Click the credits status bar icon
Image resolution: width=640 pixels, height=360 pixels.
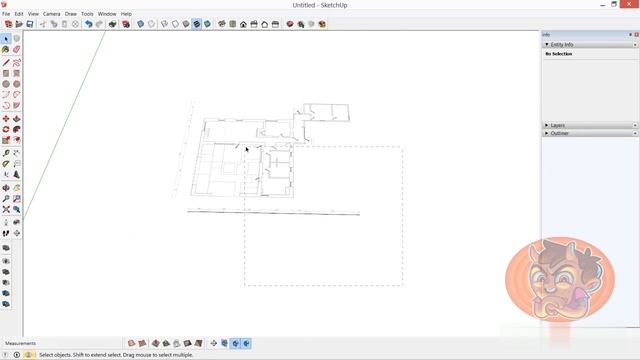[17, 355]
